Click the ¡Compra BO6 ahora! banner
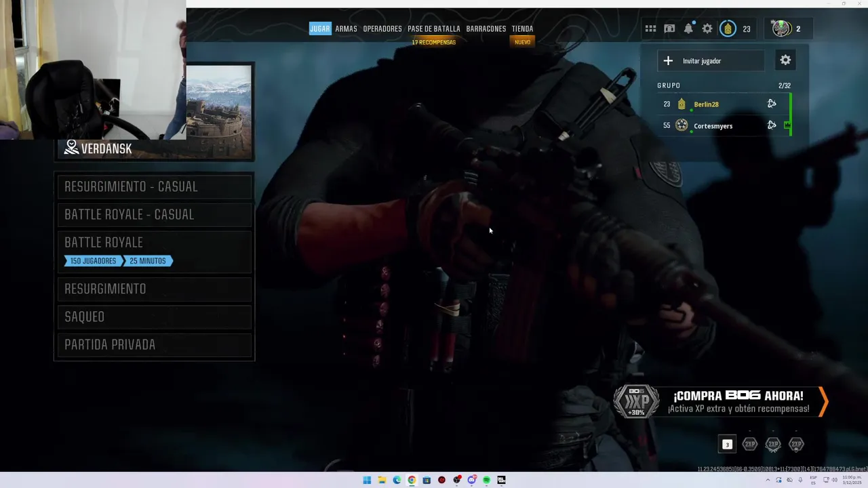 [721, 402]
